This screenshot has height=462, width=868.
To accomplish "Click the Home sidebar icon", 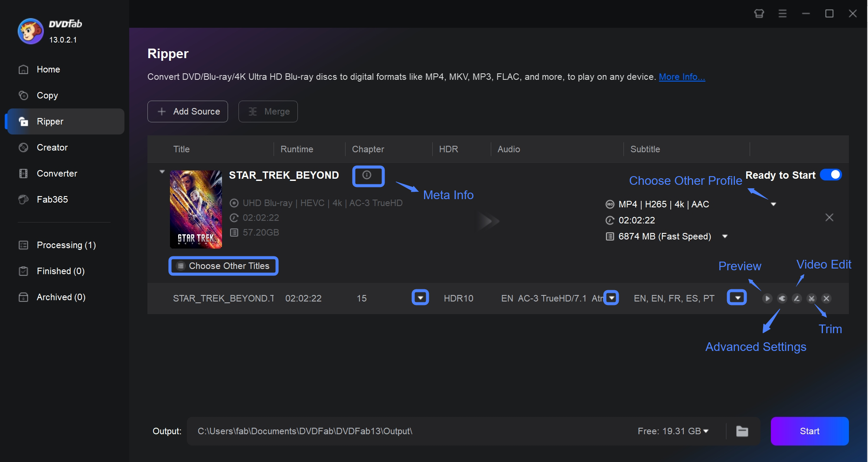I will coord(23,69).
